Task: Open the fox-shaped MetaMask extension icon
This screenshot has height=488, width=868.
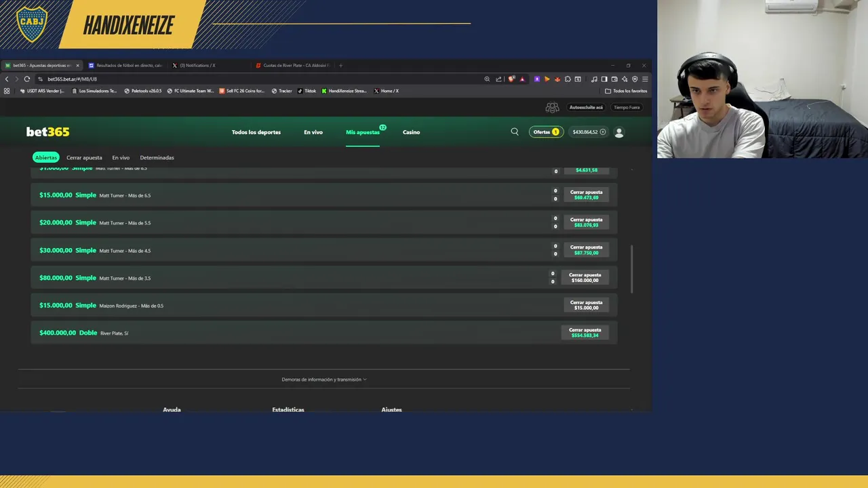Action: (557, 79)
